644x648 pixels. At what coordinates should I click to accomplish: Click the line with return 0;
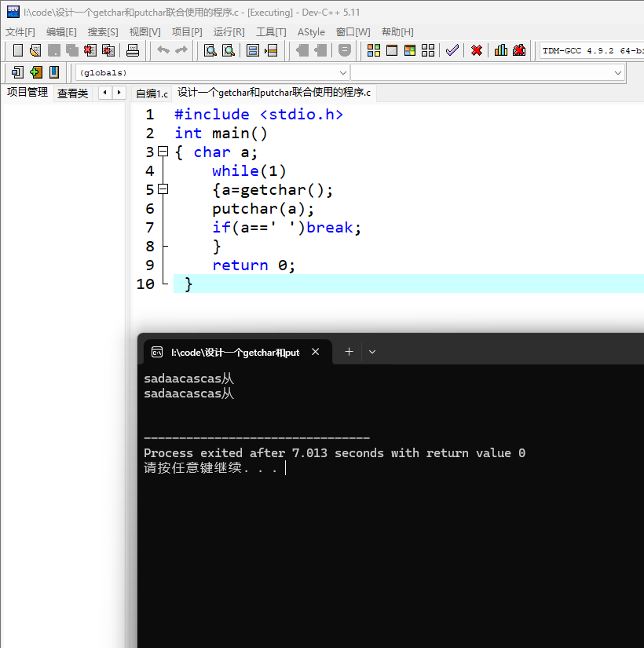click(x=254, y=265)
